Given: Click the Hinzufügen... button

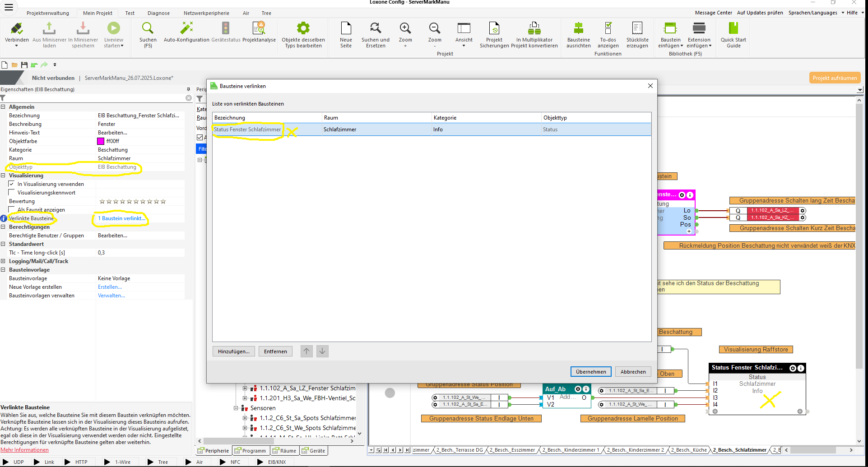Looking at the screenshot, I should pyautogui.click(x=233, y=351).
